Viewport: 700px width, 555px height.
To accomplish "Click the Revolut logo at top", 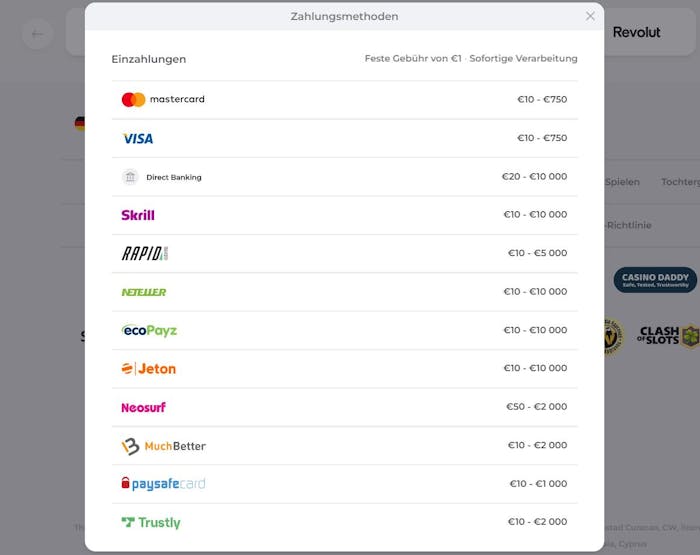I will (636, 32).
